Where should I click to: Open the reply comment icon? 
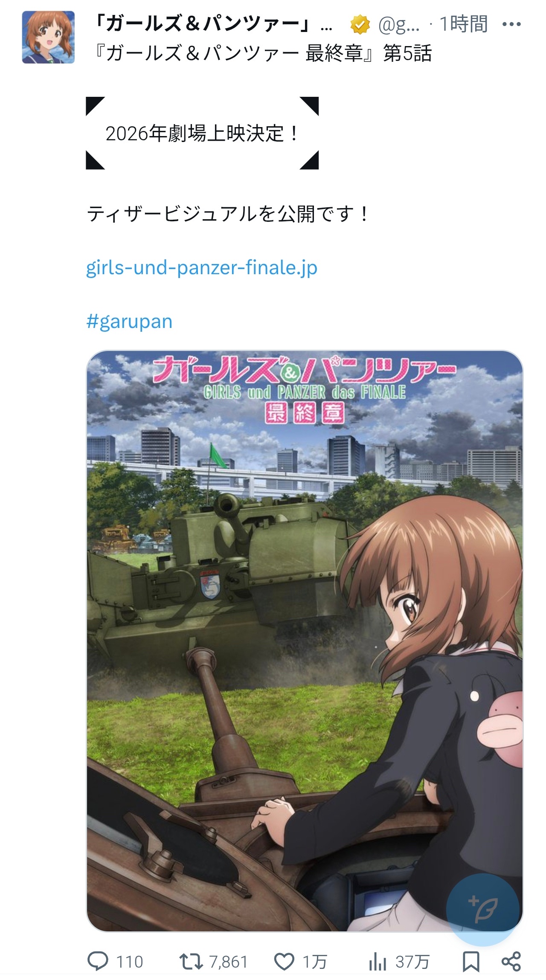[x=98, y=962]
